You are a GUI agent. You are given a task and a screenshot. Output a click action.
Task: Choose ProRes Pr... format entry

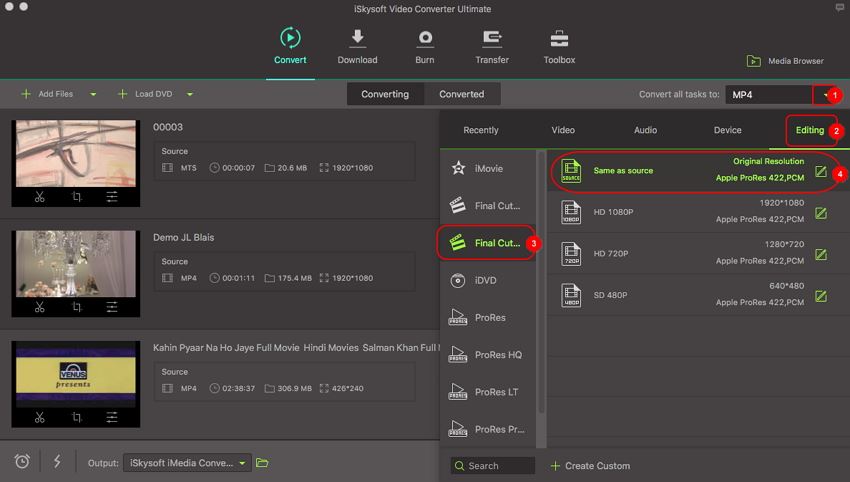click(x=488, y=429)
